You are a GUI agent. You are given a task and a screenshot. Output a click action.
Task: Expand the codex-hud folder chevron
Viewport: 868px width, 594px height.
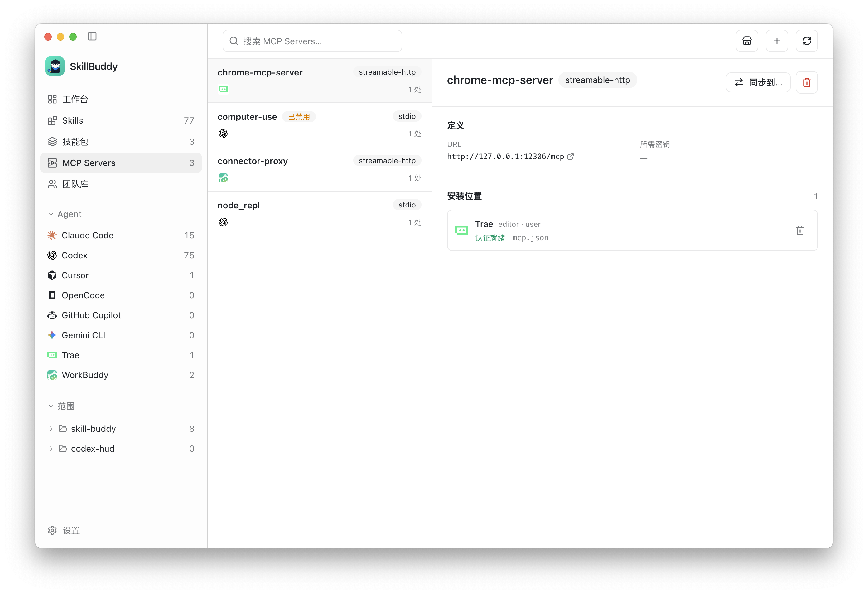coord(51,449)
